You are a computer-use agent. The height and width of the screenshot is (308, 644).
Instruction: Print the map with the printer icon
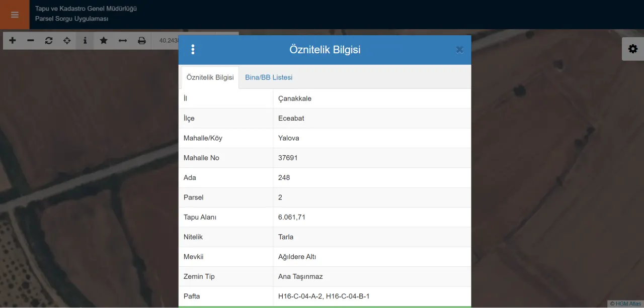142,41
